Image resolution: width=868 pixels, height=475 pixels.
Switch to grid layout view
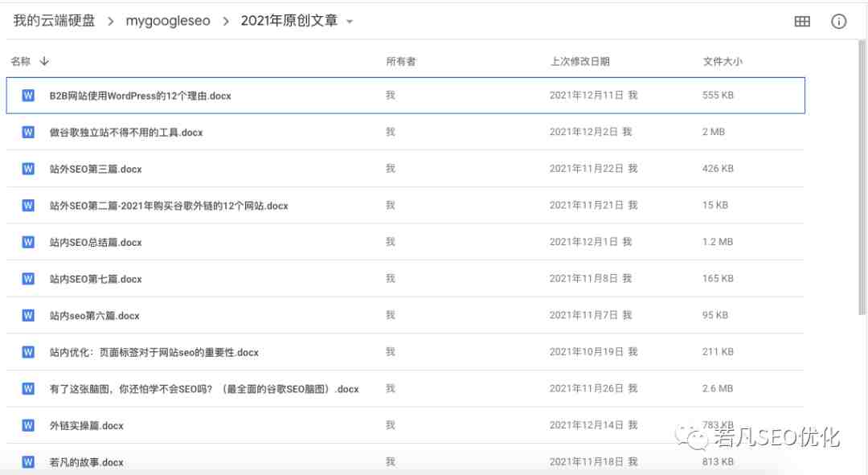(x=802, y=21)
